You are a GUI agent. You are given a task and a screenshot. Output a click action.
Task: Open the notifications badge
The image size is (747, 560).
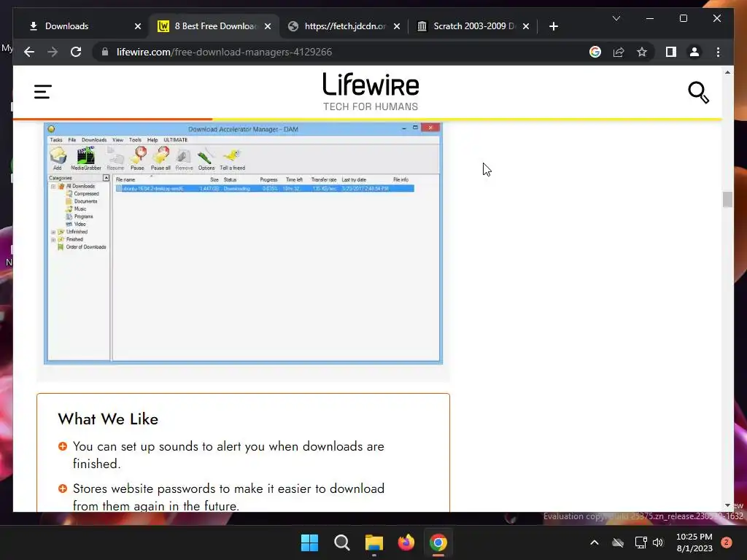point(726,542)
